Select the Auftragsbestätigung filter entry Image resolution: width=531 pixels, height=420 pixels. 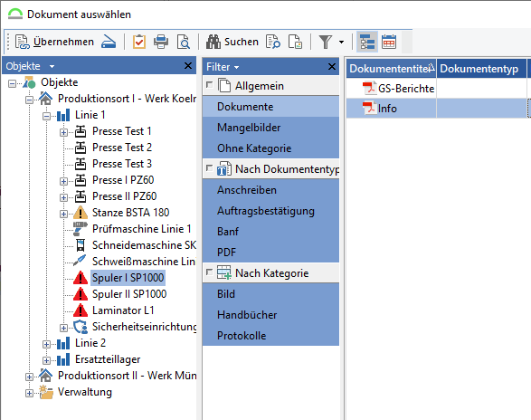pos(270,211)
